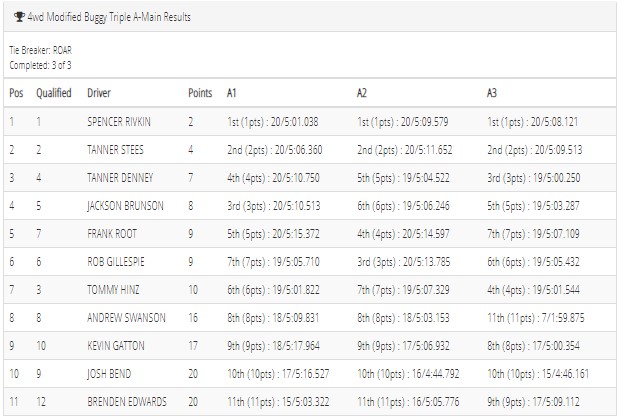Click the Points column header
This screenshot has width=619, height=416.
[x=200, y=93]
